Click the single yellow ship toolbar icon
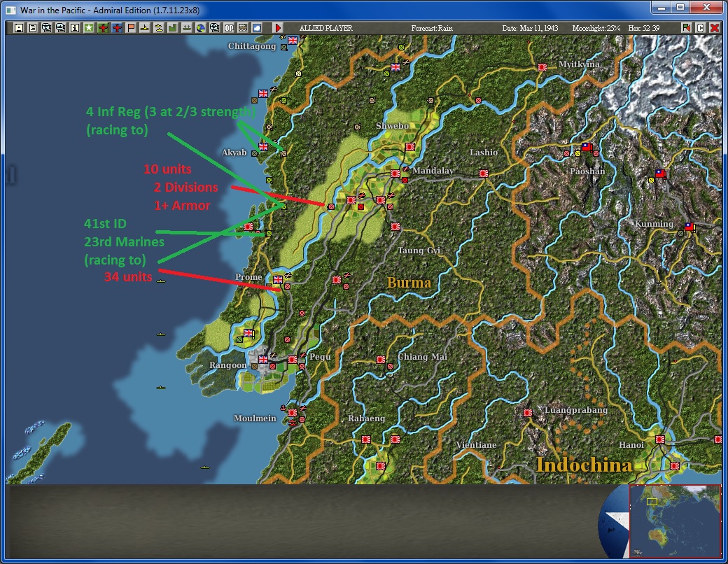 [x=144, y=28]
